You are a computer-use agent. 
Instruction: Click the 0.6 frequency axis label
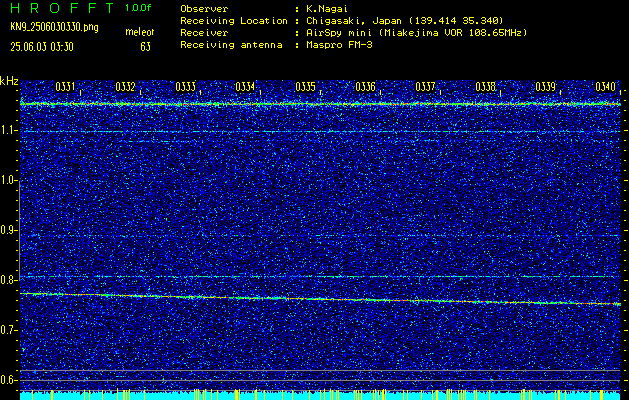tap(9, 380)
